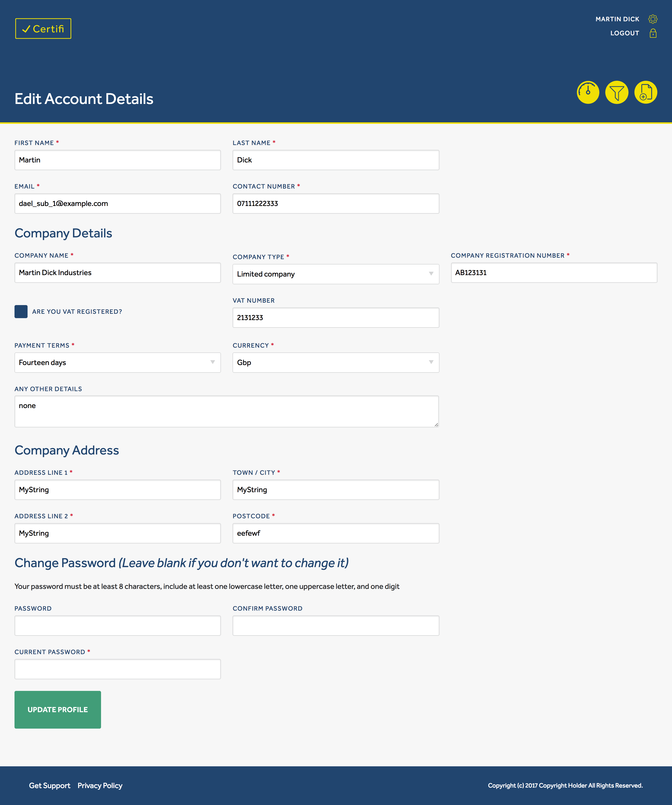
Task: Click inside the First Name field
Action: point(117,160)
